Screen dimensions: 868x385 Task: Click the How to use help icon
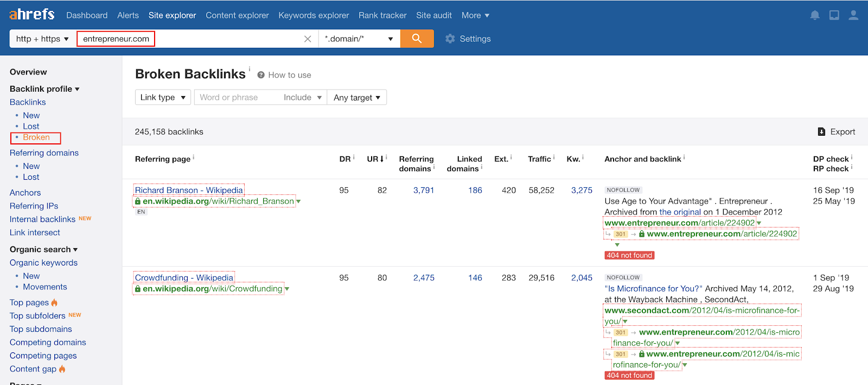point(261,75)
